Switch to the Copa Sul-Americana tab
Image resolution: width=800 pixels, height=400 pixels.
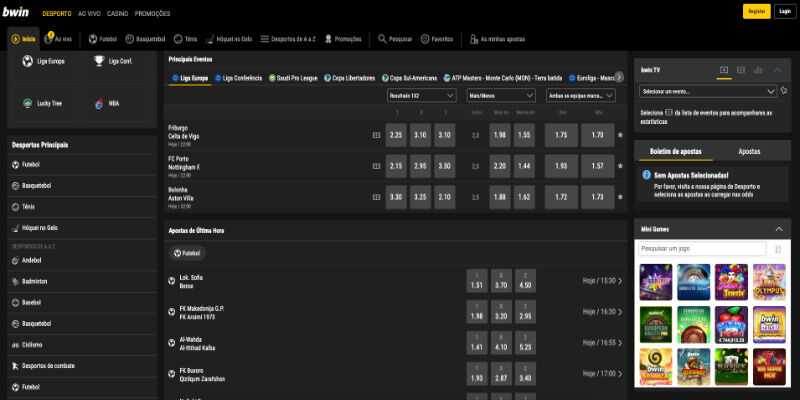click(409, 78)
